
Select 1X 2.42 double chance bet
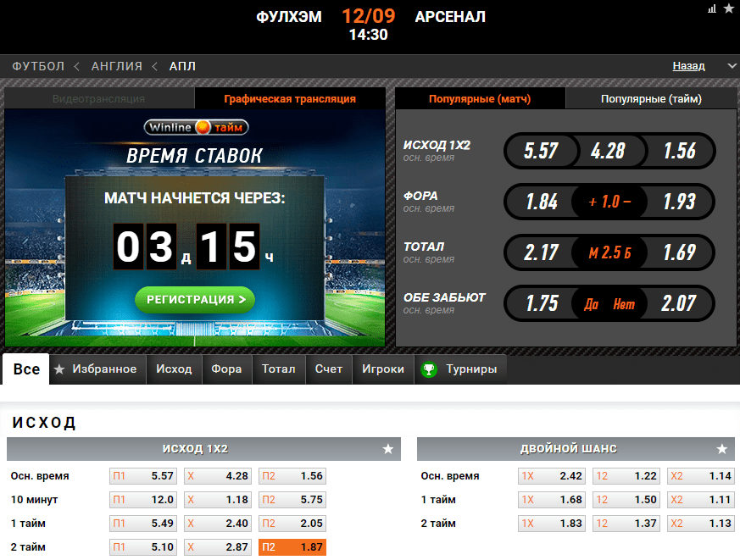click(551, 475)
